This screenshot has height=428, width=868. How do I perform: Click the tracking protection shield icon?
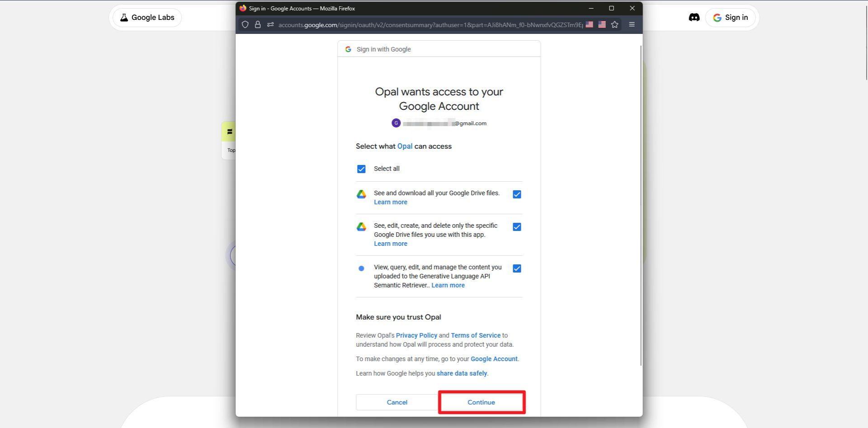[245, 25]
